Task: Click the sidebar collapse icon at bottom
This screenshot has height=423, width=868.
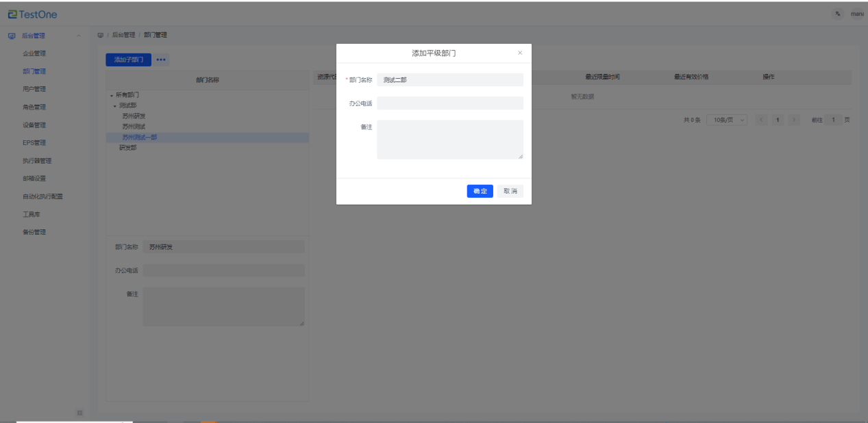Action: pos(79,413)
